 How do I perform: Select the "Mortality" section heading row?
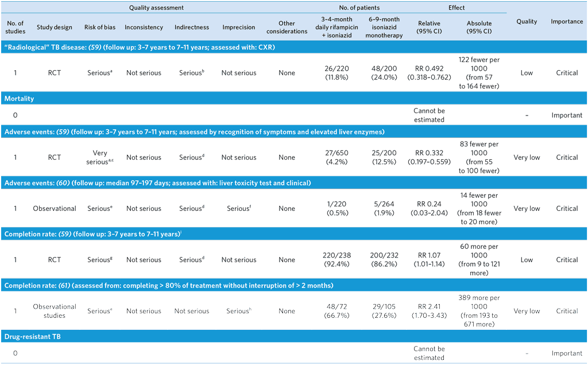coord(20,99)
